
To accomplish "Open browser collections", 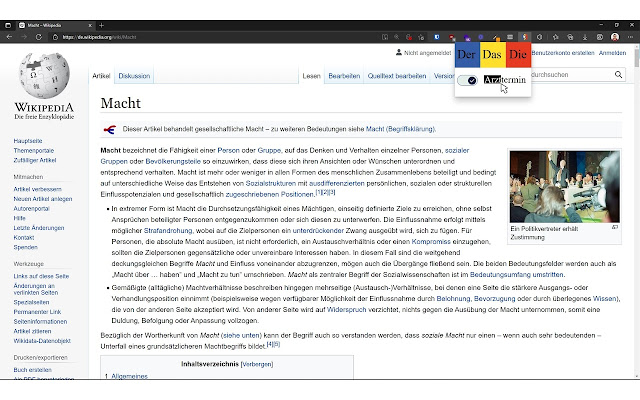I will 570,37.
